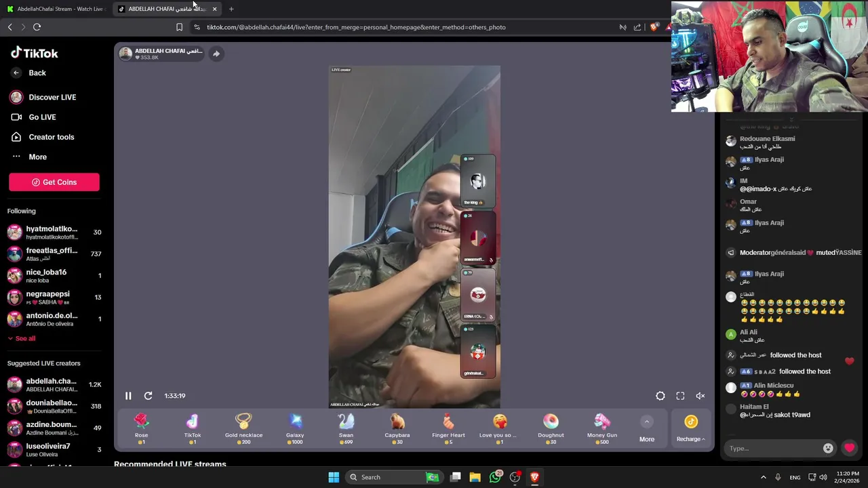Show hidden system tray icons
The height and width of the screenshot is (488, 868).
[x=763, y=477]
